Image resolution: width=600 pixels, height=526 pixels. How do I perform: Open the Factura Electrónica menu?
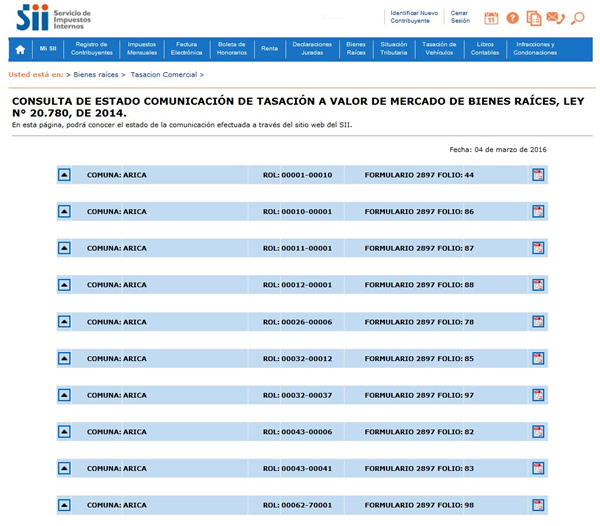186,49
